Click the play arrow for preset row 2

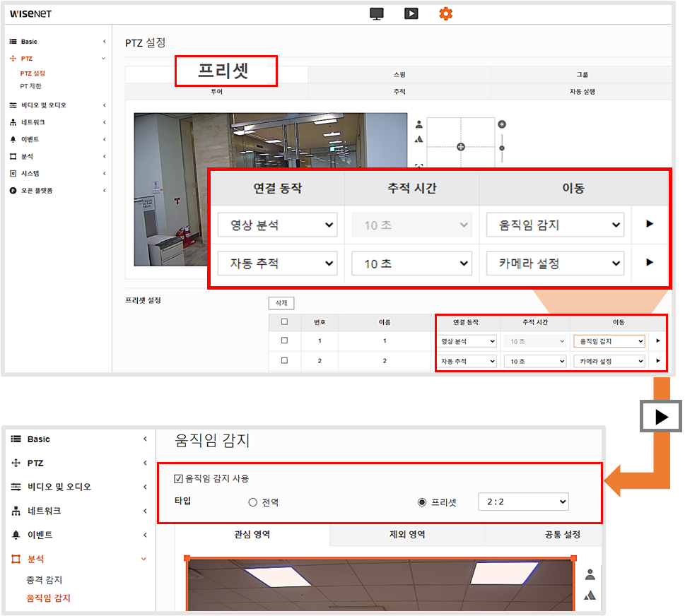(658, 361)
